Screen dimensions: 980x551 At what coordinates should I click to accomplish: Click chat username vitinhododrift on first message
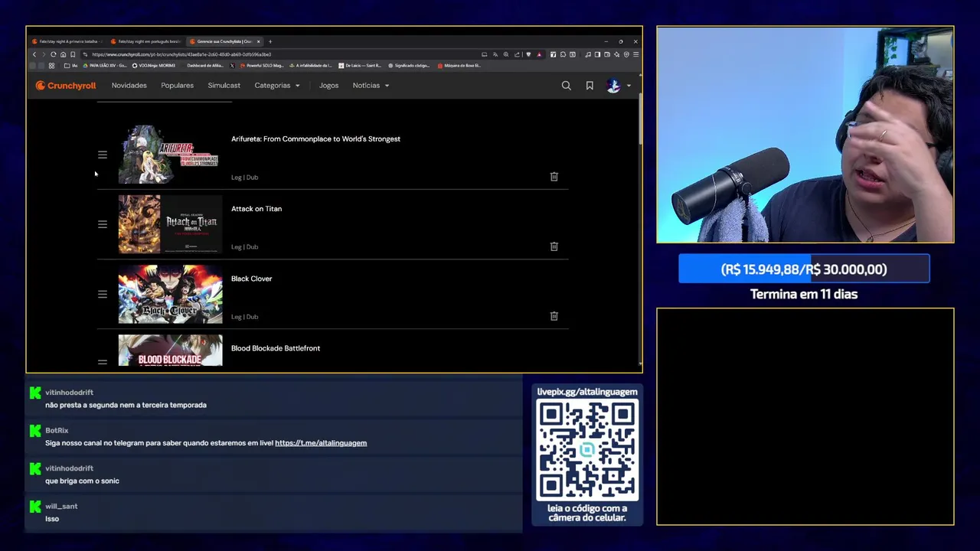[x=69, y=393]
